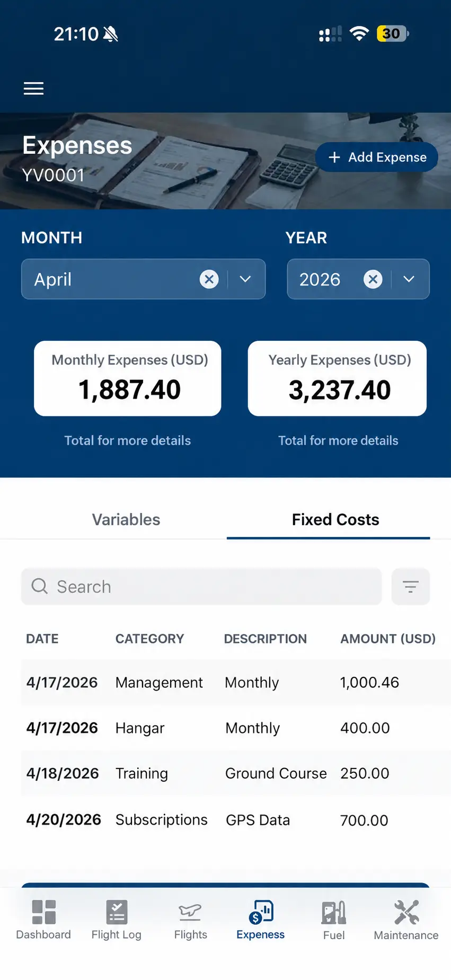
Task: Open the Maintenance section
Action: (406, 920)
